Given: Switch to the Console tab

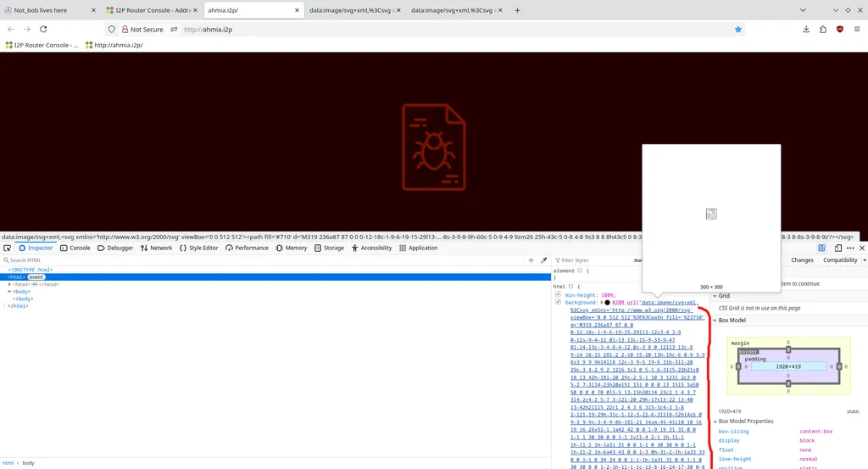Looking at the screenshot, I should [x=75, y=248].
